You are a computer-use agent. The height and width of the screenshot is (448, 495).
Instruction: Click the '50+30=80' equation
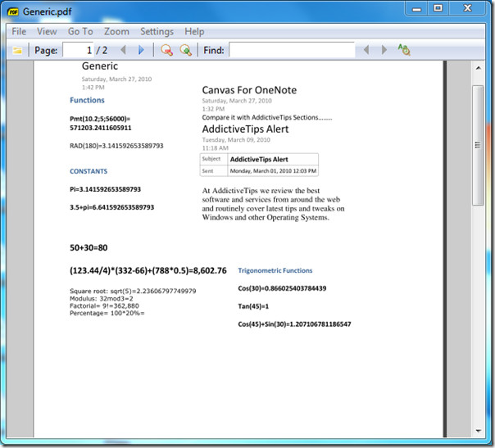coord(89,247)
